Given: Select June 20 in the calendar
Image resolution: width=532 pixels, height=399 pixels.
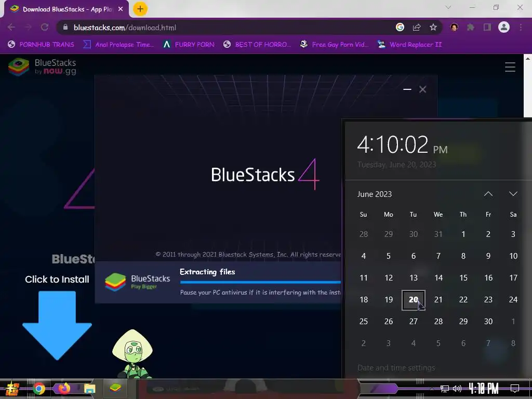Looking at the screenshot, I should (413, 300).
